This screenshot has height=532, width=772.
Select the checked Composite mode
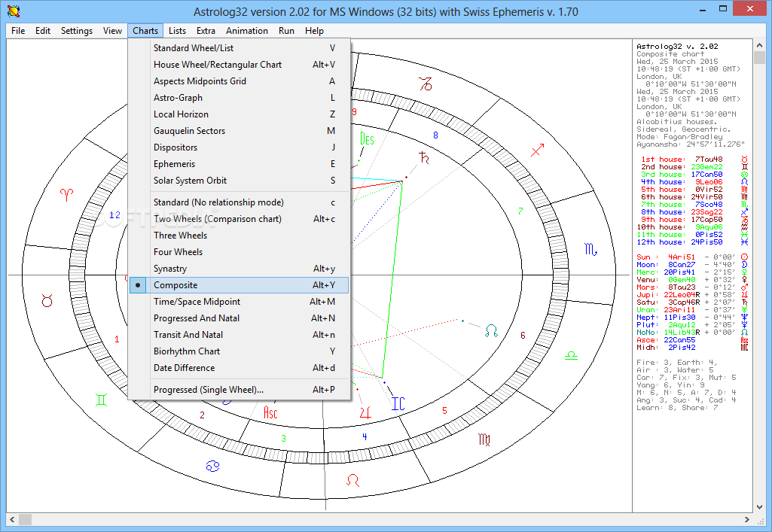[239, 285]
